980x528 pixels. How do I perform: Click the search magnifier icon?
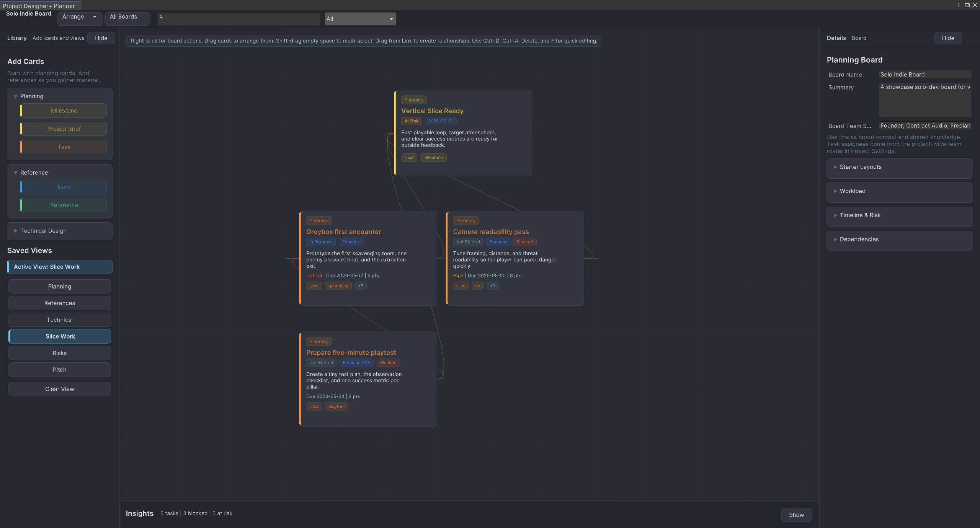161,17
